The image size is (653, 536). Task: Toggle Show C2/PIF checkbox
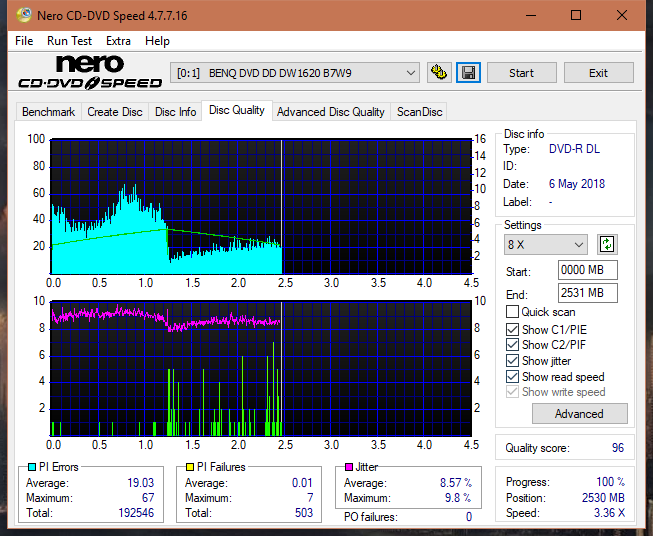(x=512, y=345)
